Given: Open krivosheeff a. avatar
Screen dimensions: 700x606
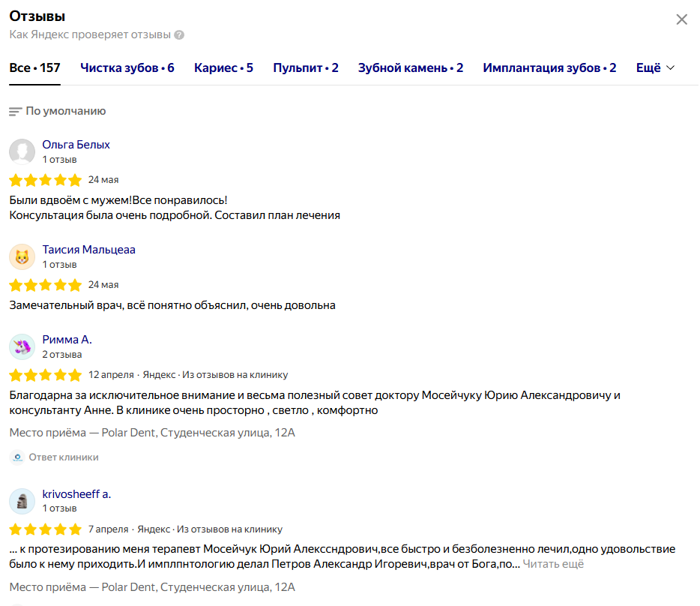Looking at the screenshot, I should tap(22, 502).
